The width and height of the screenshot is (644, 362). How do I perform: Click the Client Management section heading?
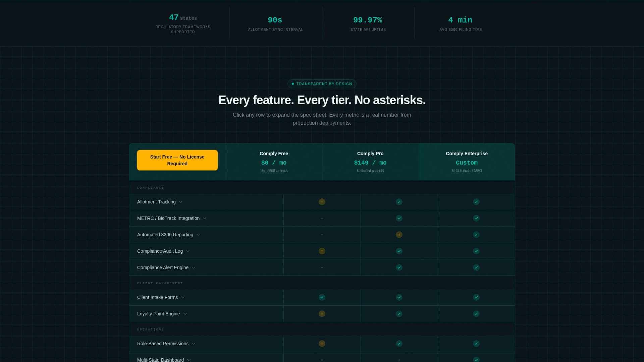pyautogui.click(x=160, y=283)
